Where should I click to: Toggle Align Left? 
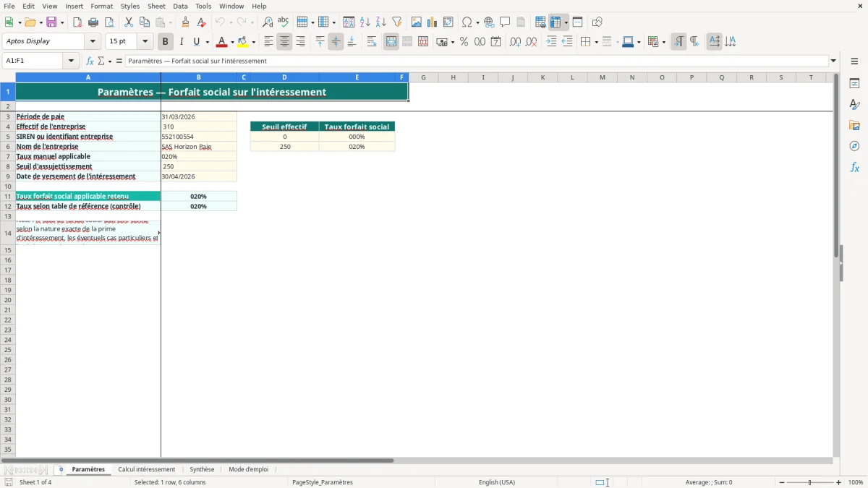(x=268, y=42)
